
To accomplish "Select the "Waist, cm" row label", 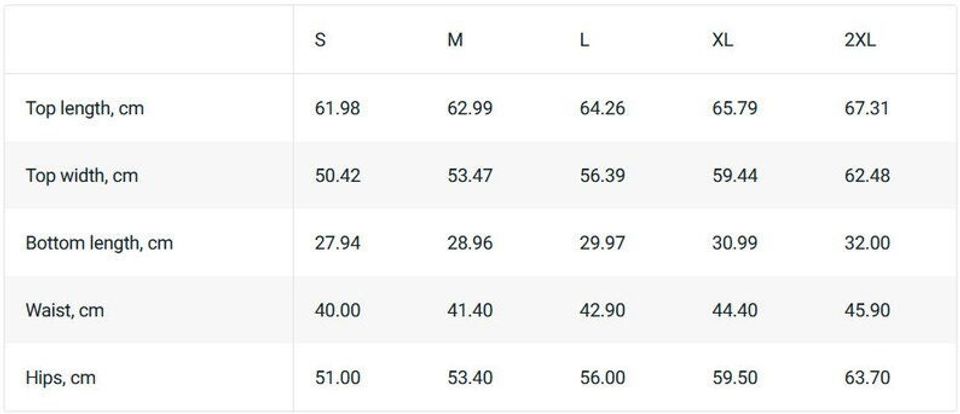I will pos(65,311).
